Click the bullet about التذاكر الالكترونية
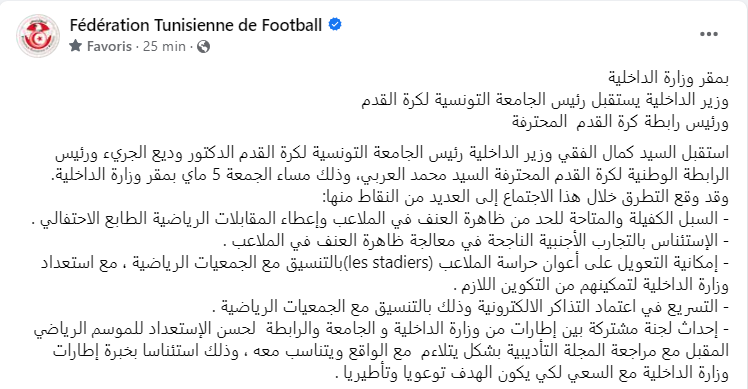This screenshot has width=748, height=389. (471, 306)
